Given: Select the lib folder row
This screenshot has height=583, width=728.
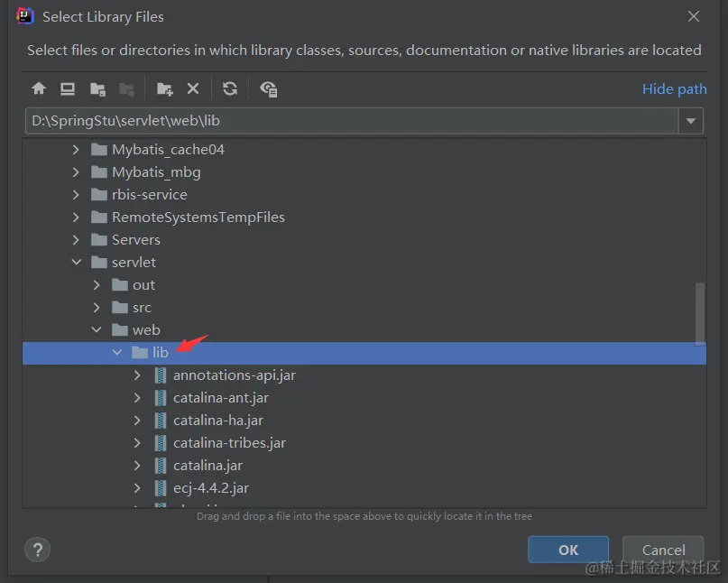Looking at the screenshot, I should pyautogui.click(x=364, y=353).
